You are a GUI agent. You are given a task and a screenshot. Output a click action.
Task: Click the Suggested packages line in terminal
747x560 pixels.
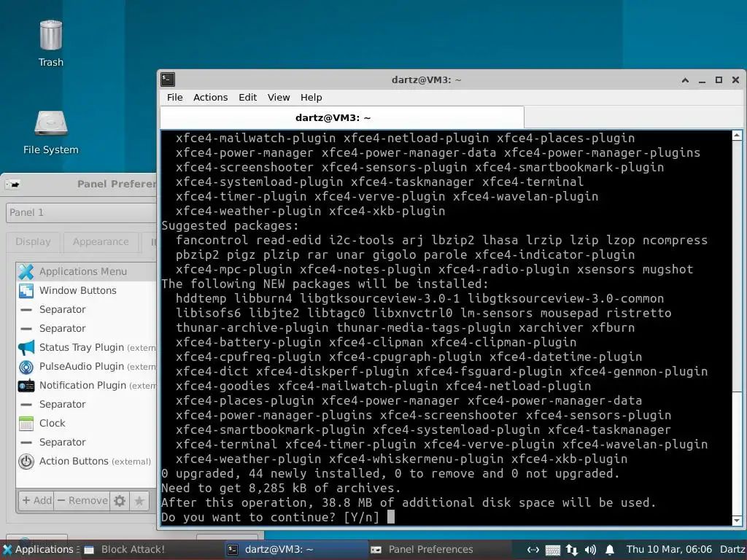click(x=230, y=226)
